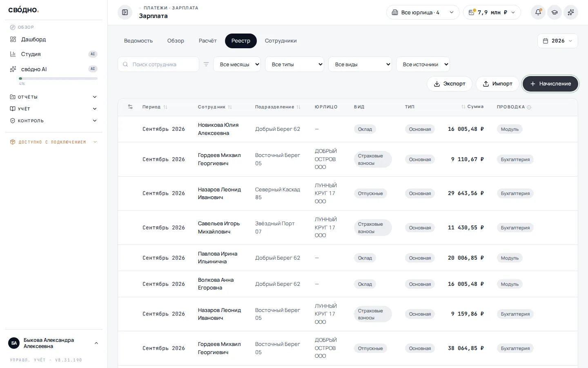Click the Отпускные tag for Назаров Леонид
The height and width of the screenshot is (368, 588).
pyautogui.click(x=370, y=193)
